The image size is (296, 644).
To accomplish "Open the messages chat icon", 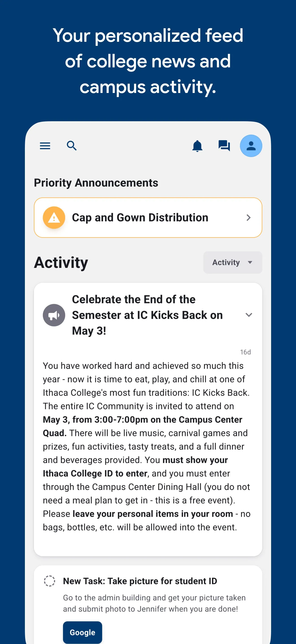I will click(x=224, y=146).
